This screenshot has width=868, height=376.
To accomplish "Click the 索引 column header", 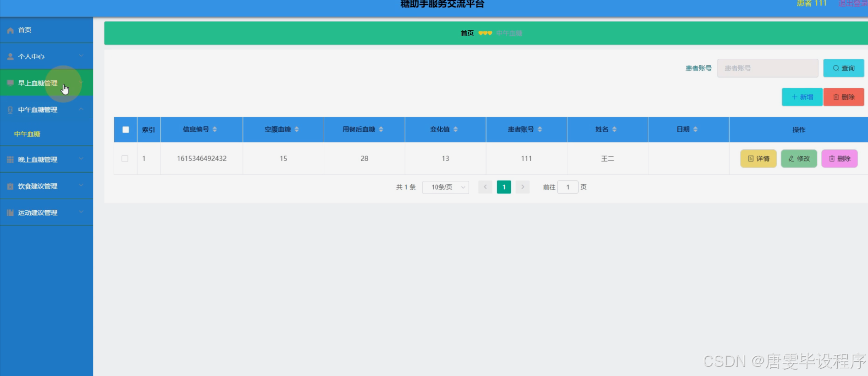I will pyautogui.click(x=149, y=129).
